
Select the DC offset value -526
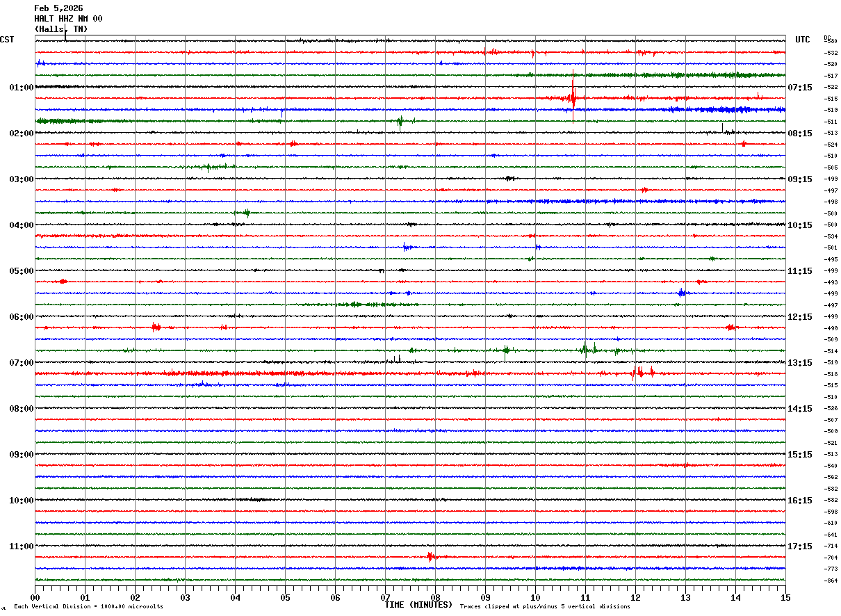831,409
